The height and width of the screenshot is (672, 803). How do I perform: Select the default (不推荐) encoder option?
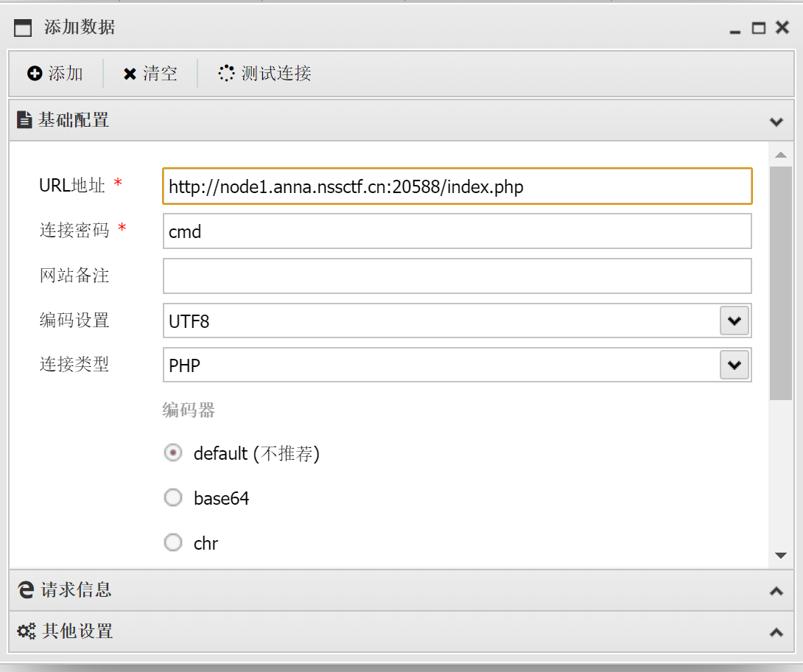pyautogui.click(x=173, y=452)
